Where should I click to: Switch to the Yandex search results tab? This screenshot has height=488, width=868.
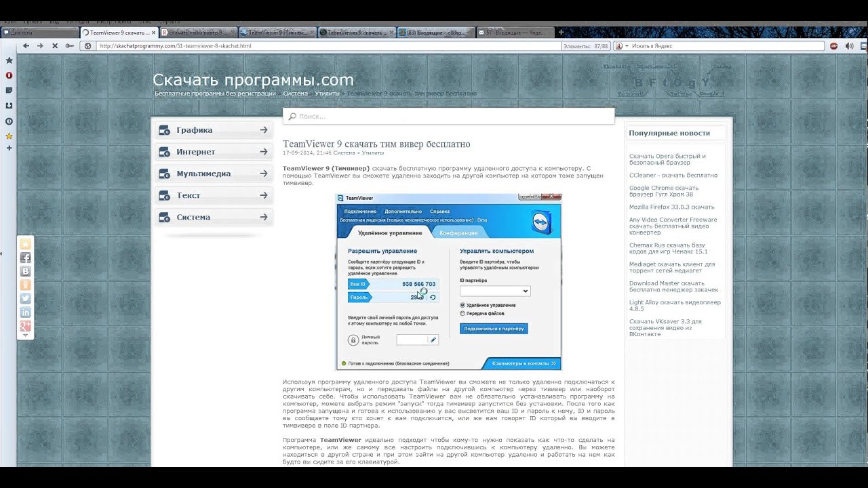tap(197, 32)
